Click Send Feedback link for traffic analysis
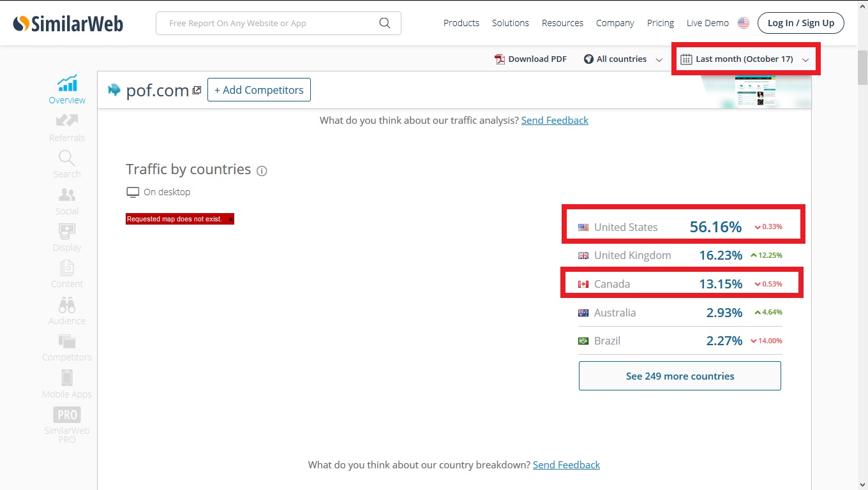868x490 pixels. tap(555, 120)
